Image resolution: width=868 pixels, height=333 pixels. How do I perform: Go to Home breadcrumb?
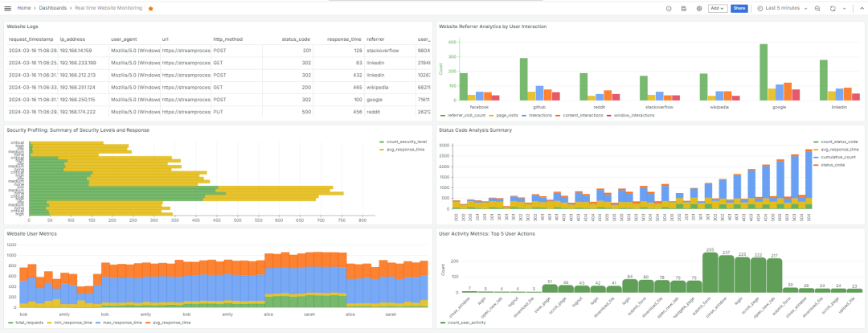click(24, 8)
